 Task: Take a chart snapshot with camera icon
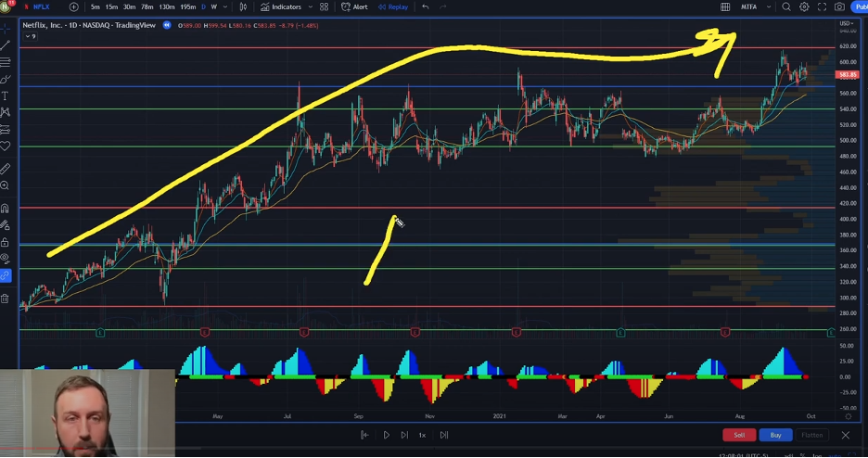[839, 6]
